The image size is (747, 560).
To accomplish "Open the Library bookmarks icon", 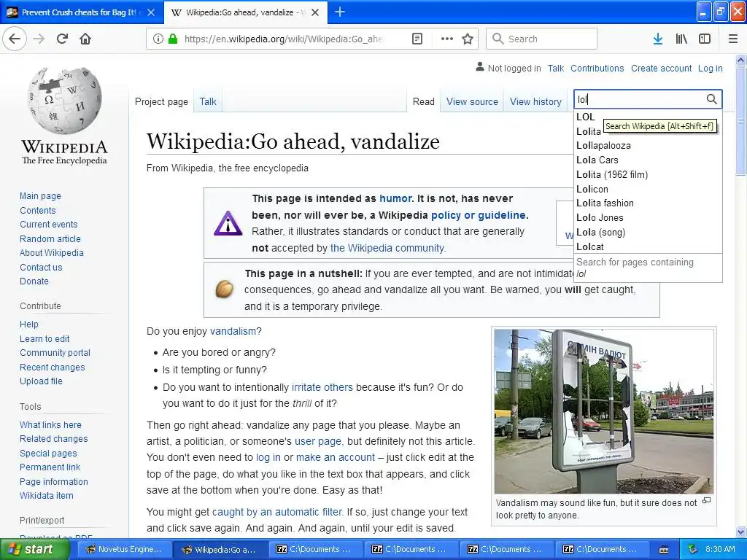I will coord(681,39).
